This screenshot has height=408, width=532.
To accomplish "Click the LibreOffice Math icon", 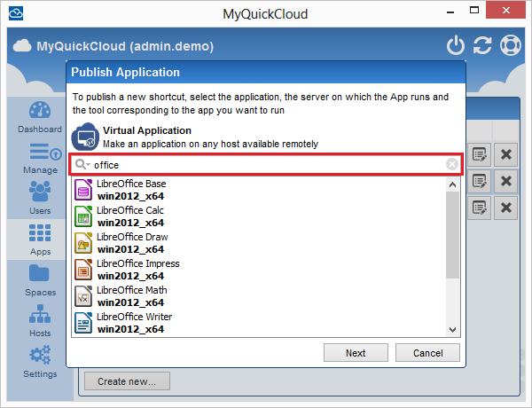I will pos(83,296).
